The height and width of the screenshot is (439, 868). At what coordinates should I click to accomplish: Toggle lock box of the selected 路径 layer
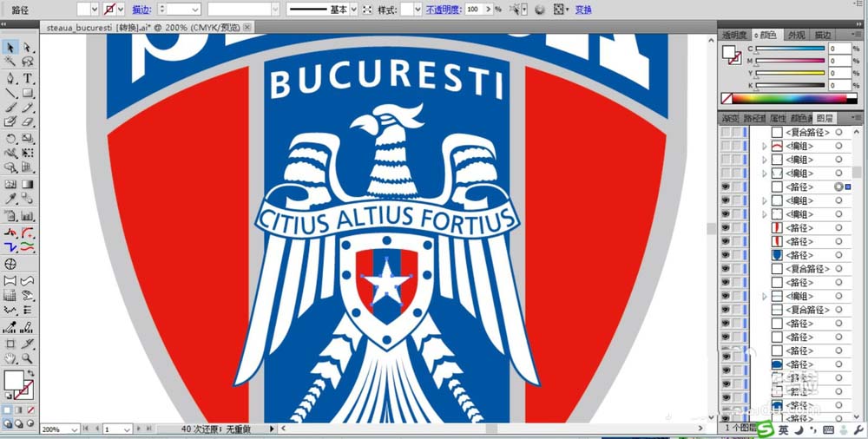click(x=736, y=187)
